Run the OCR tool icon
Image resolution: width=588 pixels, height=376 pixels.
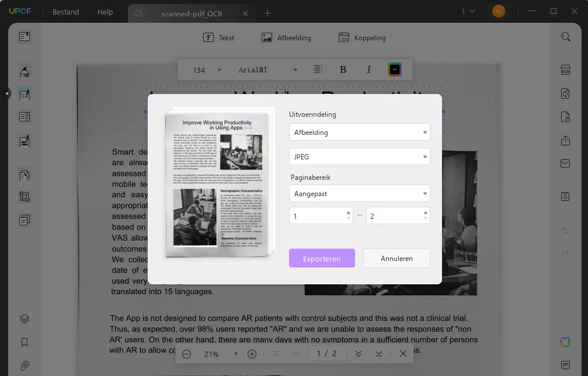pos(565,70)
